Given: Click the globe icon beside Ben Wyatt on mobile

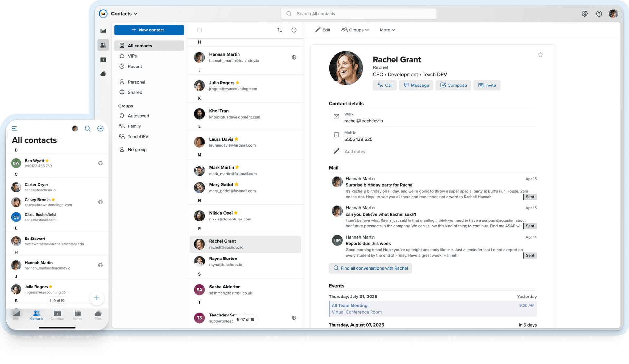Looking at the screenshot, I should [100, 163].
